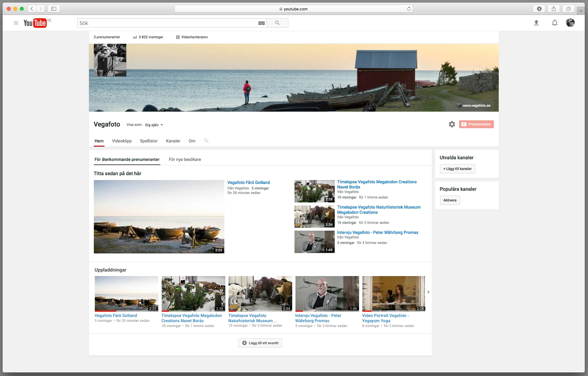Click Lägg till kanaler button
The width and height of the screenshot is (588, 376).
point(457,169)
